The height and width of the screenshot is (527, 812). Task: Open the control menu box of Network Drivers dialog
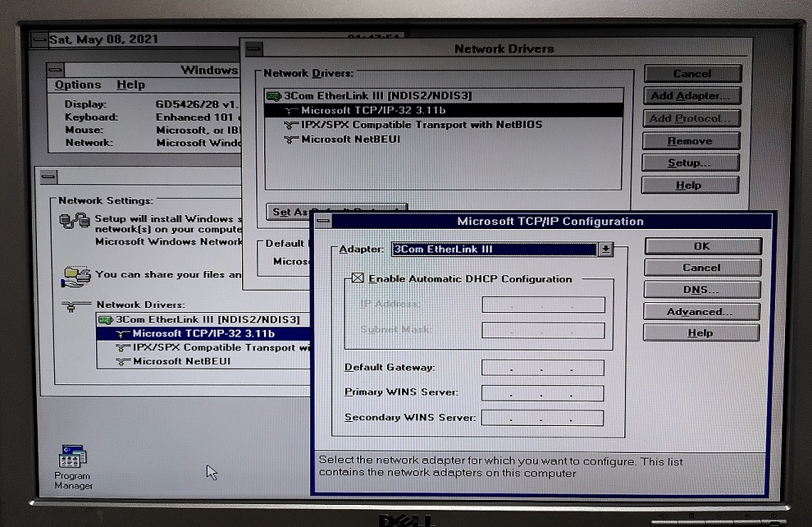[x=253, y=49]
